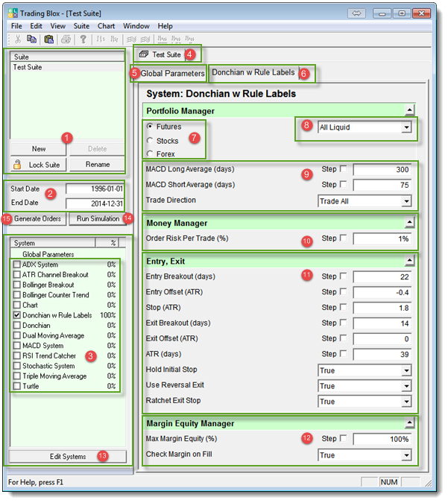
Task: Enable the Bollinger Counter Trend checkbox
Action: pos(16,295)
